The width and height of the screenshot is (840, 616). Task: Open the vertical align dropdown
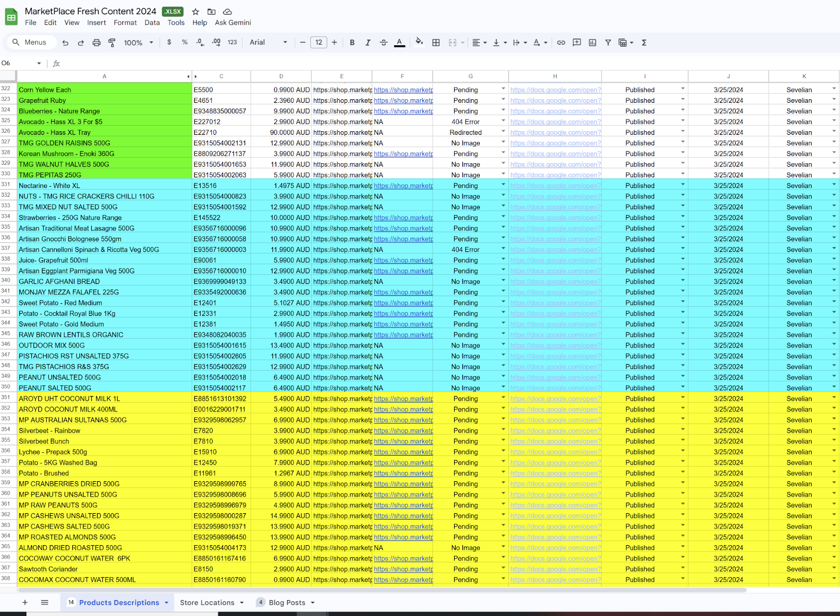tap(500, 43)
